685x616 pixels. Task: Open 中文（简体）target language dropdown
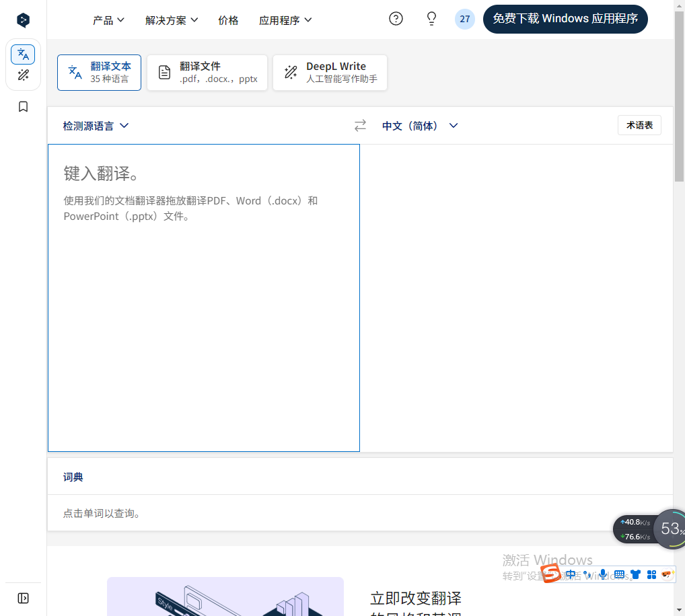pos(420,126)
